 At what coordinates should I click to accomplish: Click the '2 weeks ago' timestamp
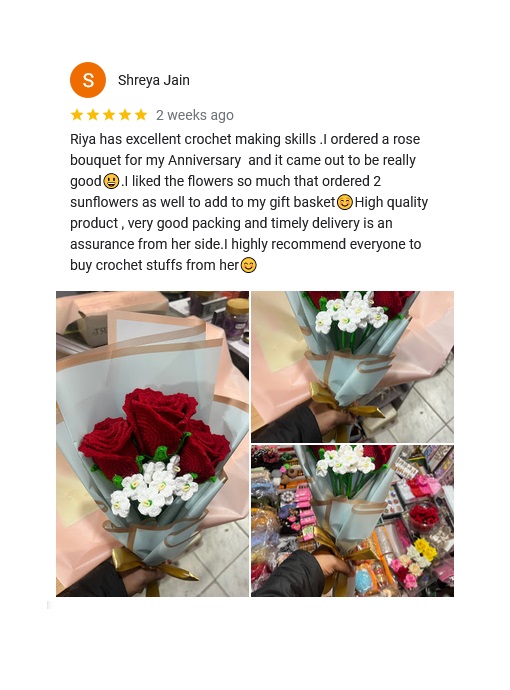coord(194,115)
